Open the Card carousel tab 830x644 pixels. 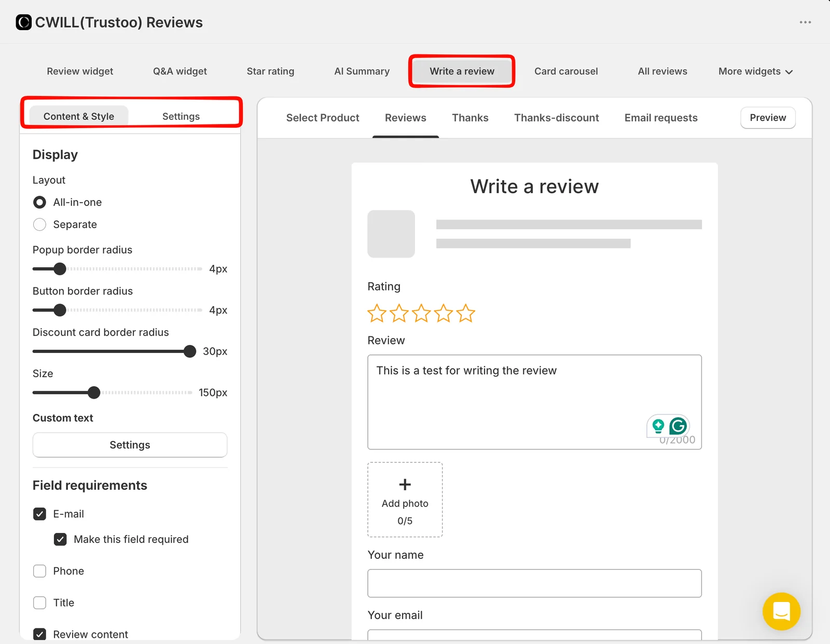coord(566,72)
